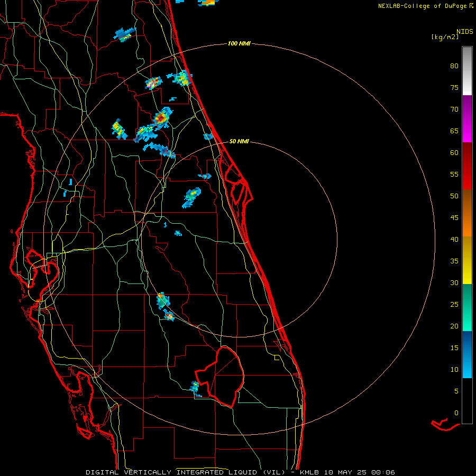This screenshot has width=476, height=476.
Task: Select the orange segment of the color bar
Action: (467, 225)
